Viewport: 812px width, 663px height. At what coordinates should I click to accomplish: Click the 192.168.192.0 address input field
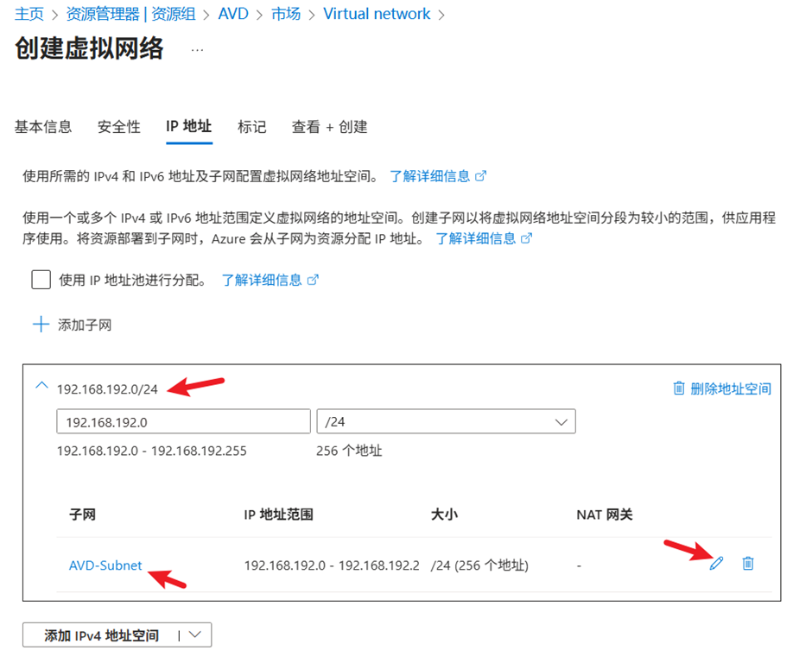[182, 421]
